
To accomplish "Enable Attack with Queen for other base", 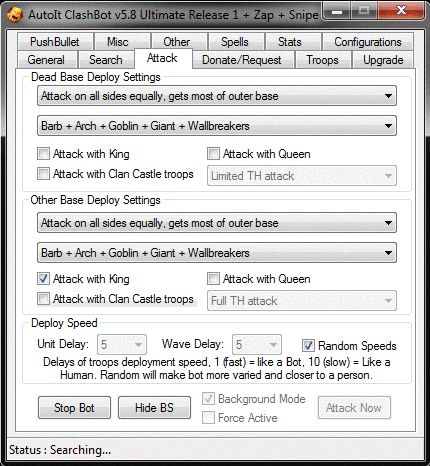I will (213, 279).
